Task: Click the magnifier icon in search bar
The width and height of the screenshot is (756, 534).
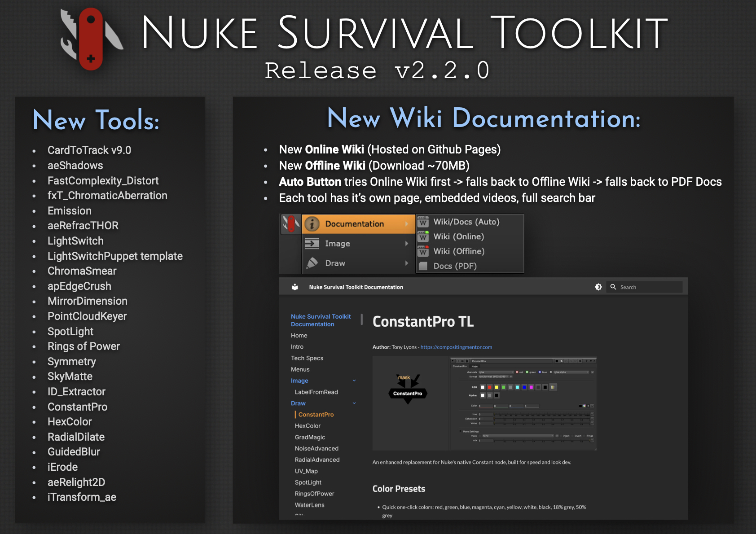Action: click(x=613, y=287)
